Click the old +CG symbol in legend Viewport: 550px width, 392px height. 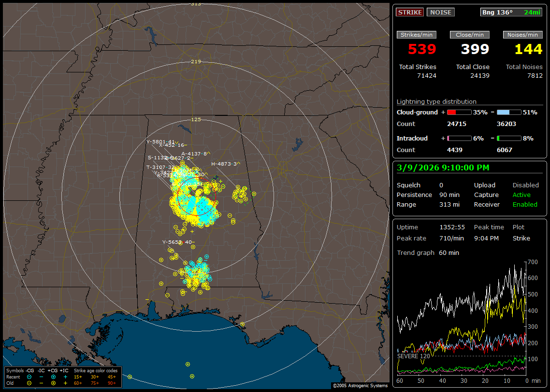(53, 383)
